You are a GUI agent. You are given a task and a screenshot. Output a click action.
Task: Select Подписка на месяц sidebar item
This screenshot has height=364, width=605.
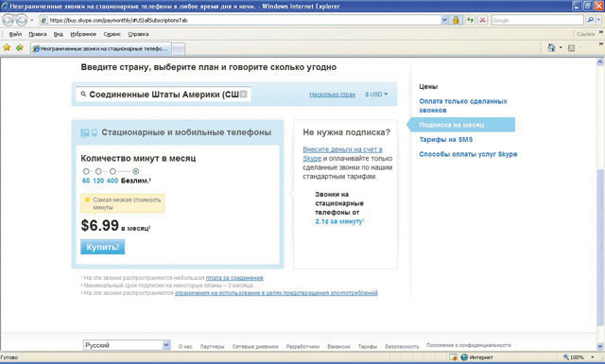(x=461, y=125)
